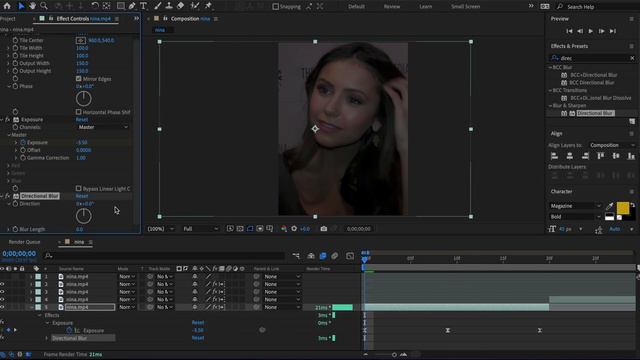Select the Pen tool
The image size is (640, 360).
132,6
